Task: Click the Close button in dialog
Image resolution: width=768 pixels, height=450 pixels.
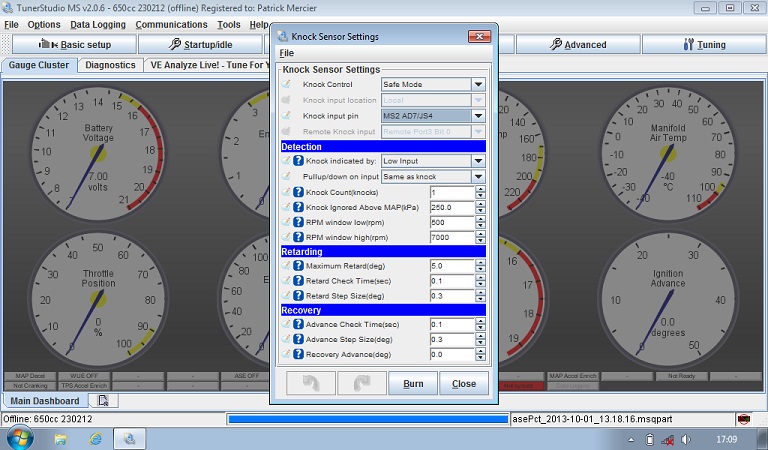Action: [463, 383]
